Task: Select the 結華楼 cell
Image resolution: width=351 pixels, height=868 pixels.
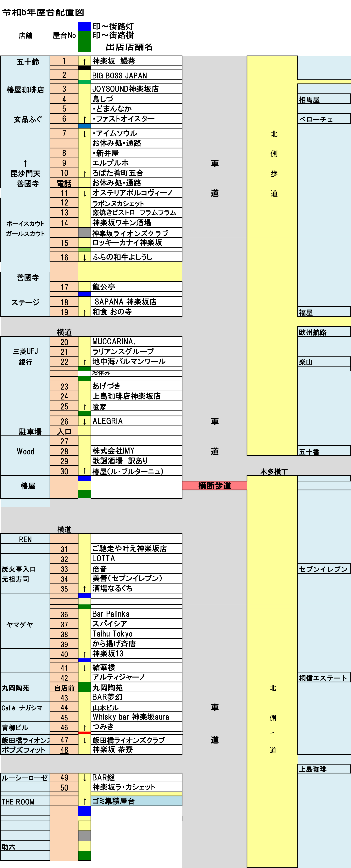Action: coord(136,667)
